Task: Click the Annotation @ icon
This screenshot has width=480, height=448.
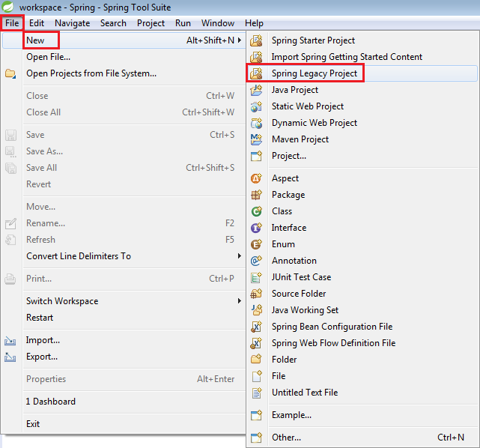Action: click(x=256, y=261)
